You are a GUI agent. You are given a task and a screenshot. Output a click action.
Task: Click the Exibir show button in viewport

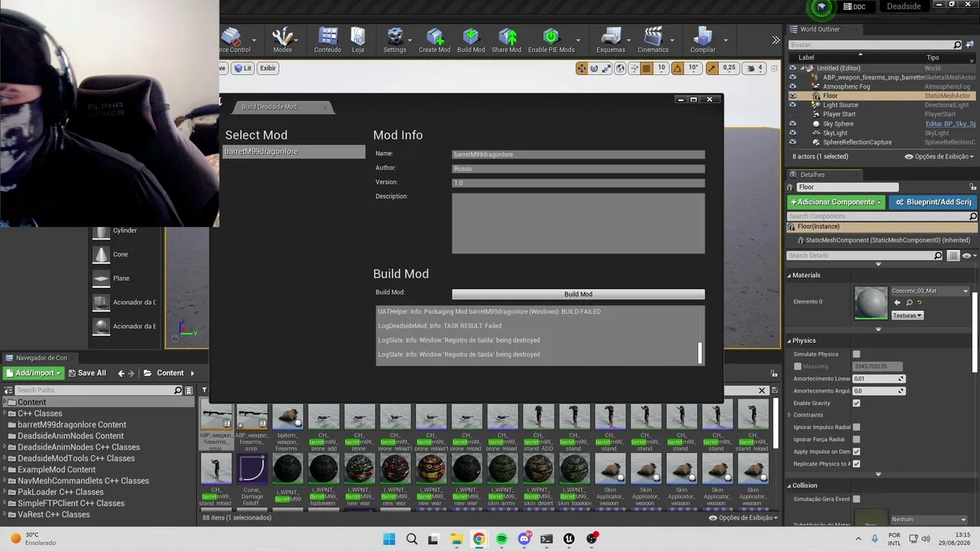pyautogui.click(x=267, y=68)
